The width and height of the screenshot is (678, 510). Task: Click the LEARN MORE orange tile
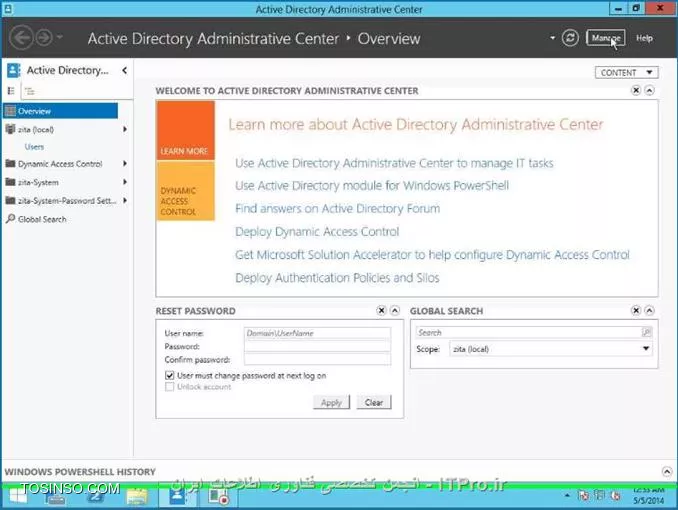tap(185, 130)
